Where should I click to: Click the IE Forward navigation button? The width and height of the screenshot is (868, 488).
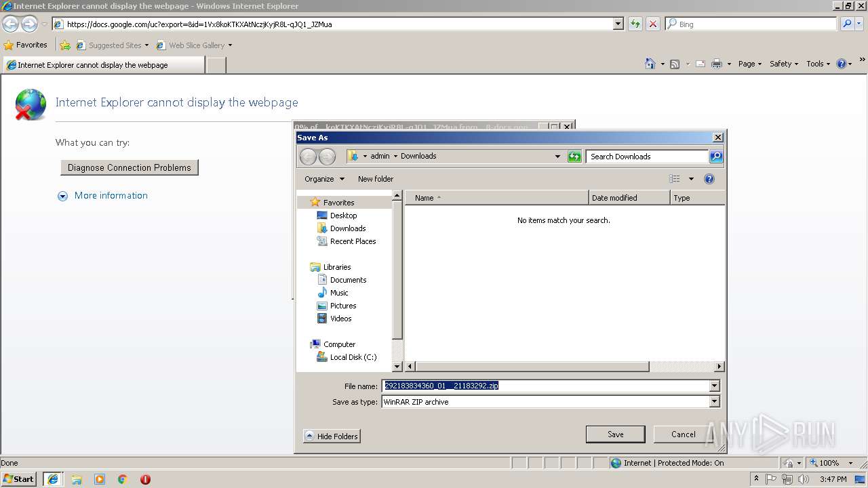tap(29, 24)
